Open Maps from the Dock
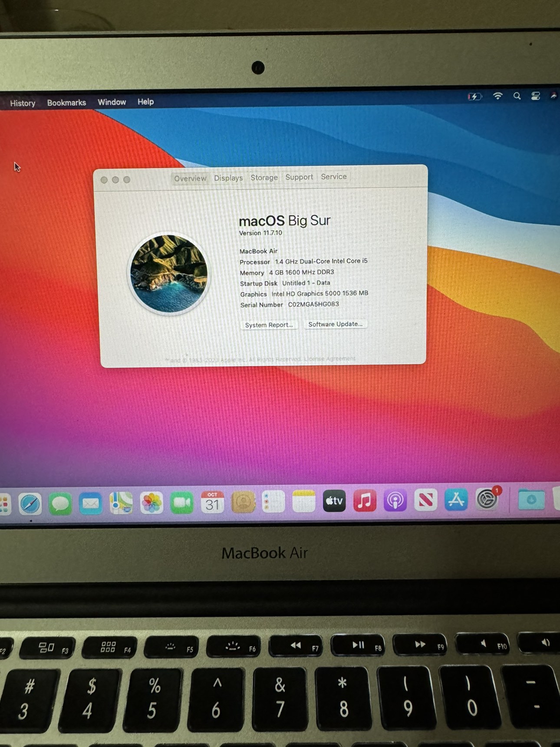The image size is (560, 747). [x=121, y=503]
